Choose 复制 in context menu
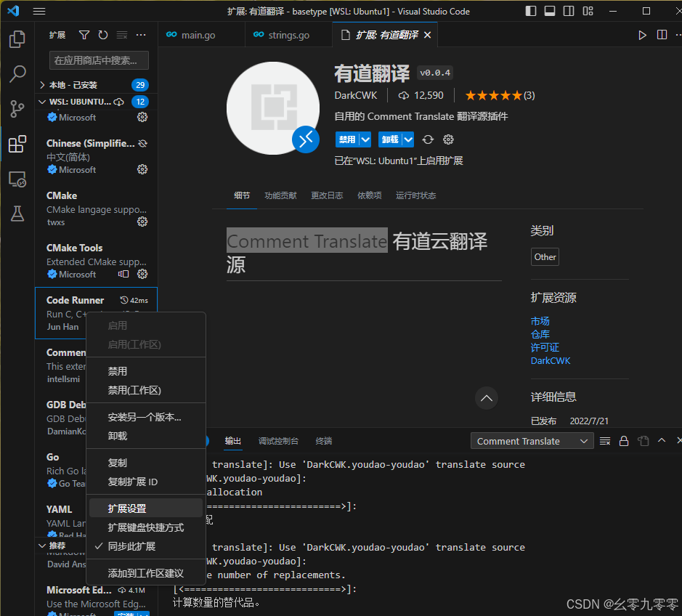The height and width of the screenshot is (616, 682). point(146,463)
